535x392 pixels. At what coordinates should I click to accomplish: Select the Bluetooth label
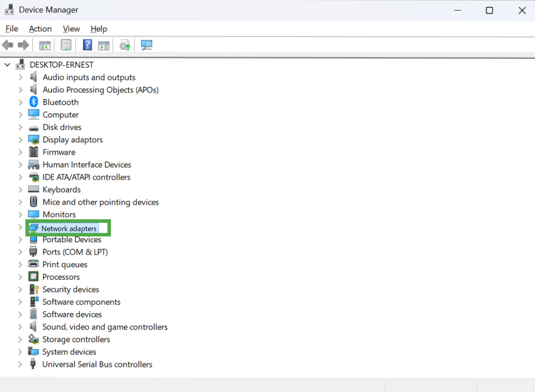point(60,102)
